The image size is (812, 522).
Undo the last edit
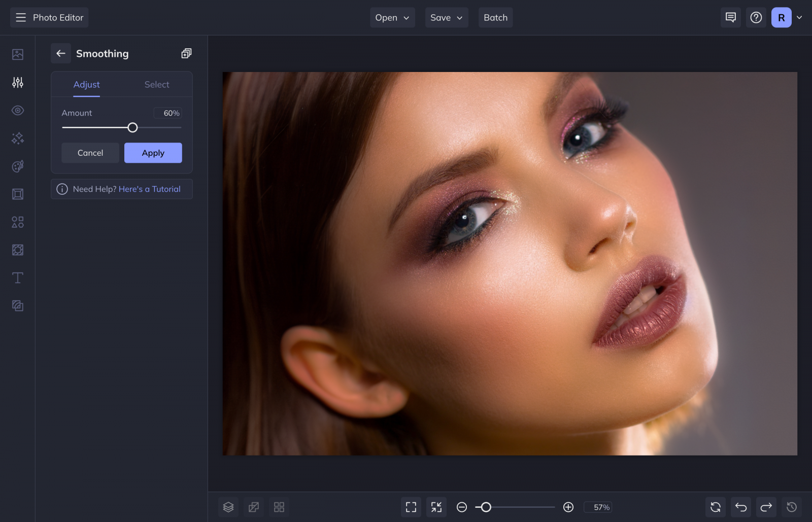[x=740, y=507]
